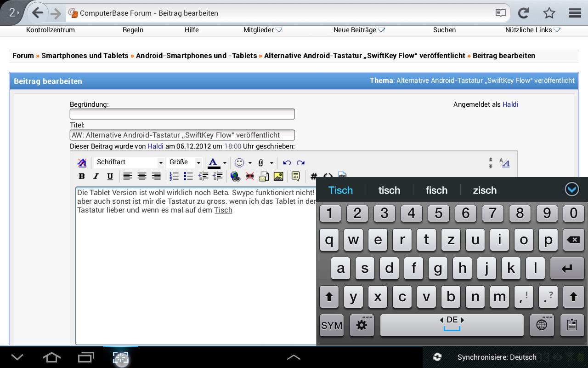Viewport: 588px width, 368px height.
Task: Click the attachment paperclip icon
Action: 260,163
